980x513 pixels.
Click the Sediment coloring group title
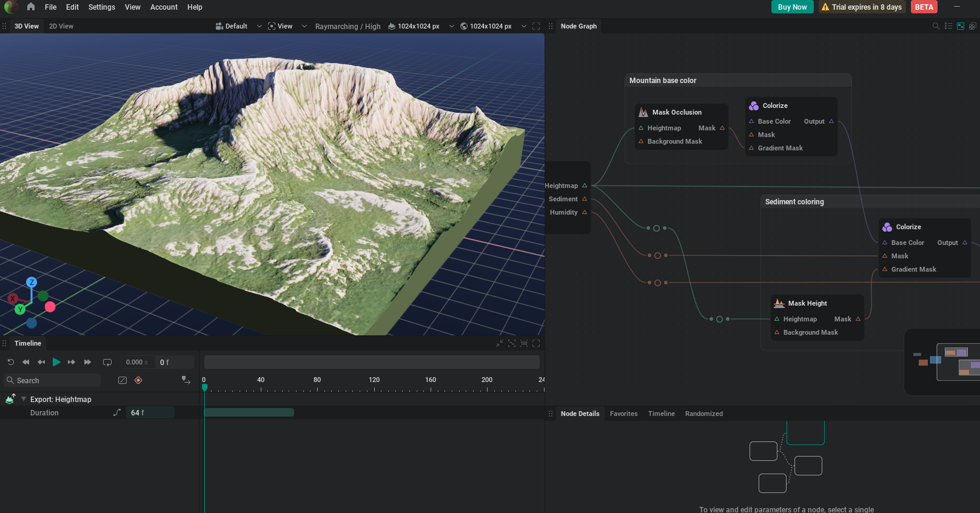click(x=794, y=202)
